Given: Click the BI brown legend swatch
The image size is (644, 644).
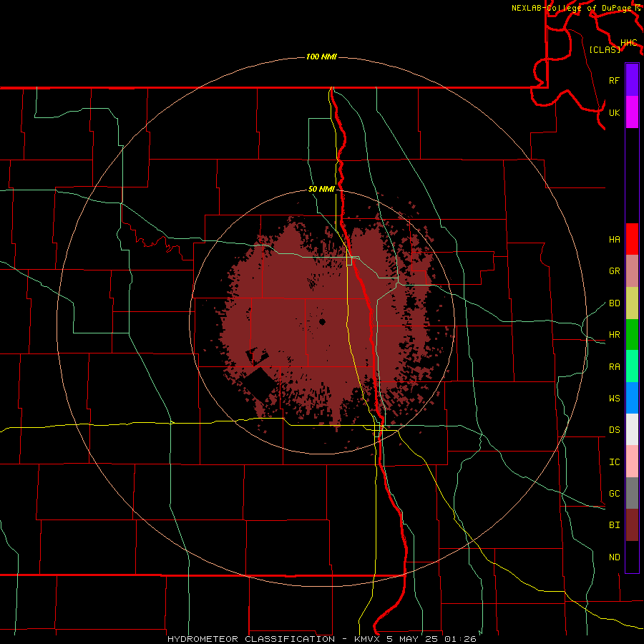Looking at the screenshot, I should (632, 525).
